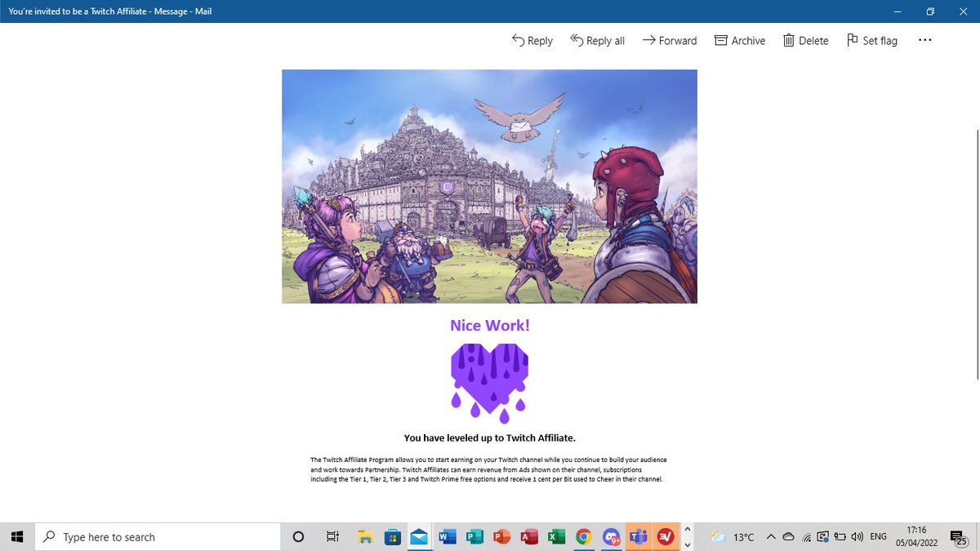Open Microsoft Teams from the taskbar
Viewport: 980px width, 551px height.
[x=639, y=537]
